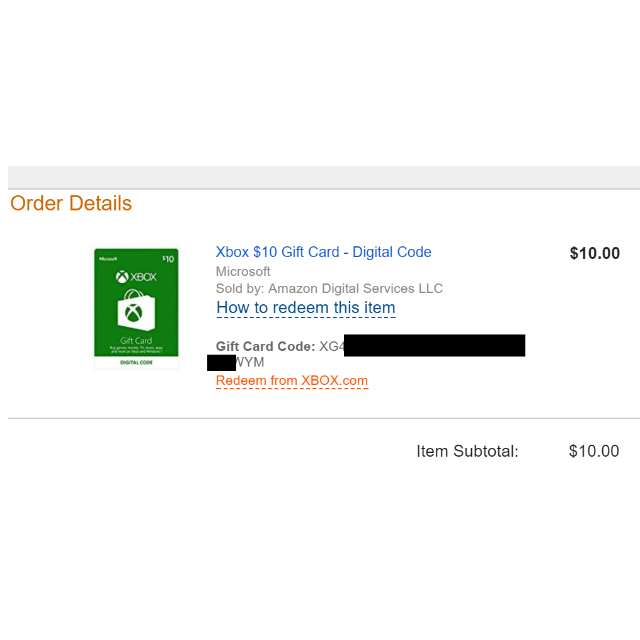Open 'How to redeem this item' link
640x640 pixels.
(306, 308)
